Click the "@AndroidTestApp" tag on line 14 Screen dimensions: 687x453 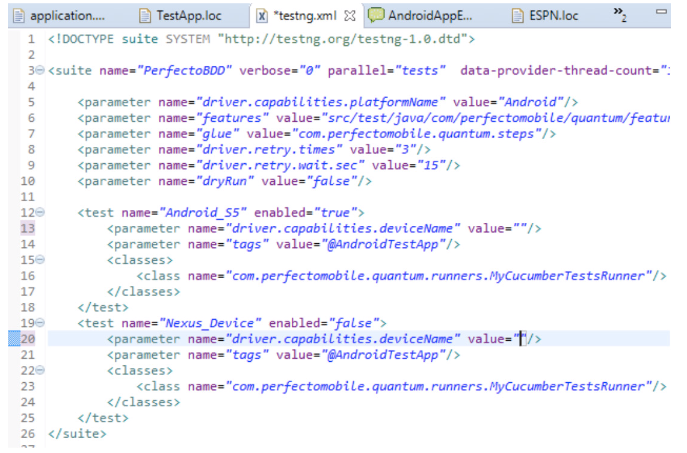click(383, 244)
